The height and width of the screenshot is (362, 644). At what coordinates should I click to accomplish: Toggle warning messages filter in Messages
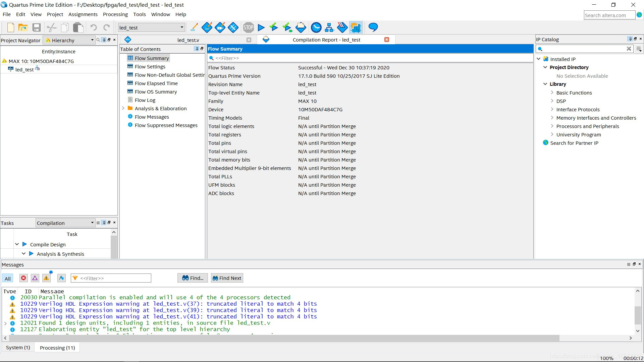click(46, 278)
